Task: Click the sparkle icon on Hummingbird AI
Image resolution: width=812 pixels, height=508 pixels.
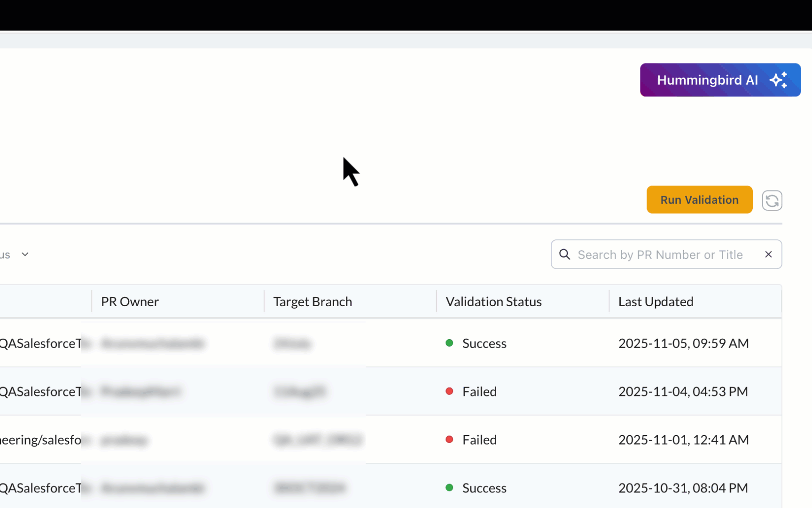Action: coord(778,80)
